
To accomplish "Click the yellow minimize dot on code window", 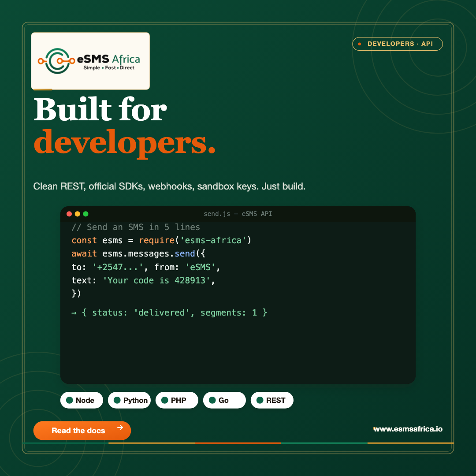I will point(78,214).
